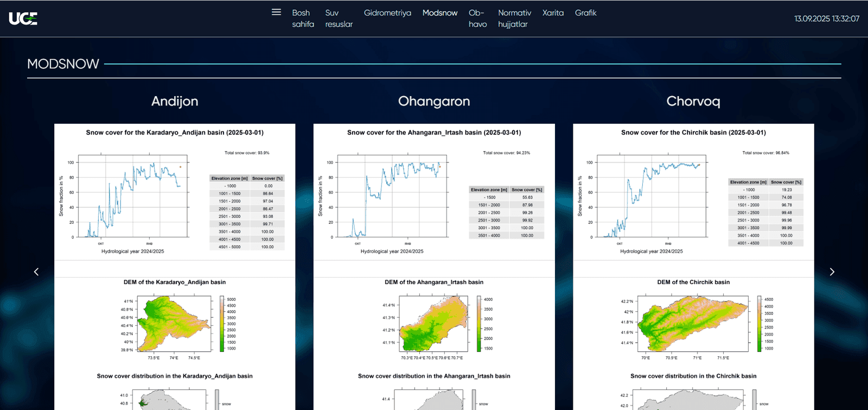The image size is (868, 410).
Task: Click 'Total snow cover: 93.9%' text
Action: 247,153
